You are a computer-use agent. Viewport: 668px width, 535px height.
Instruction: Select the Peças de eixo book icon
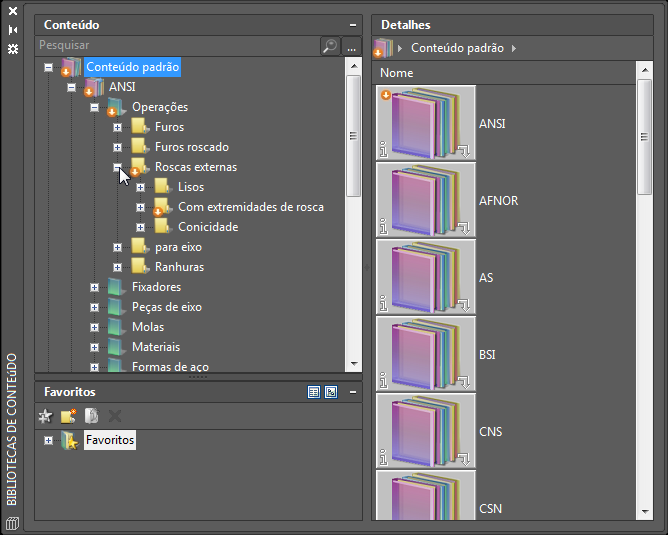coord(117,307)
